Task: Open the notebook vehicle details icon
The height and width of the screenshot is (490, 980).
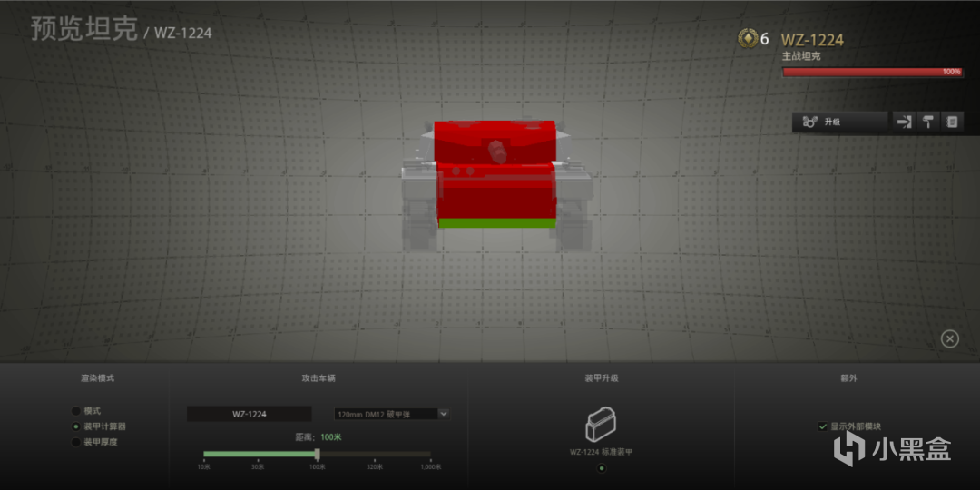Action: pyautogui.click(x=952, y=122)
